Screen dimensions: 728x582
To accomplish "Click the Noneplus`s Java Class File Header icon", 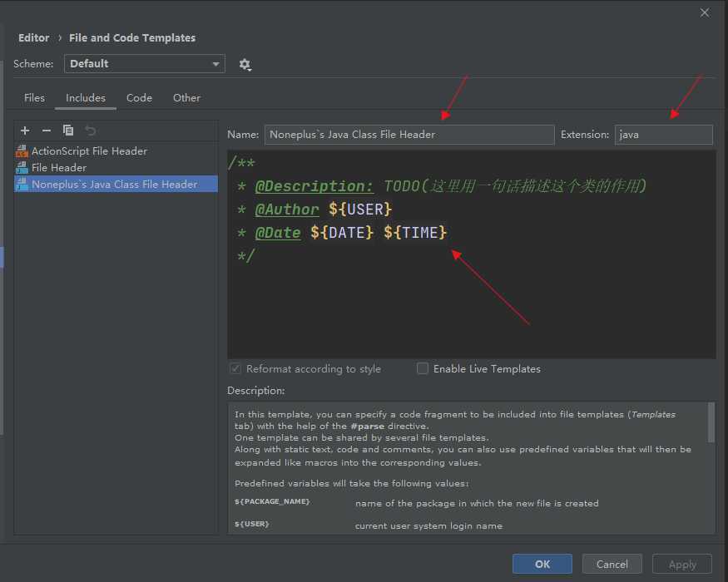I will pos(22,185).
